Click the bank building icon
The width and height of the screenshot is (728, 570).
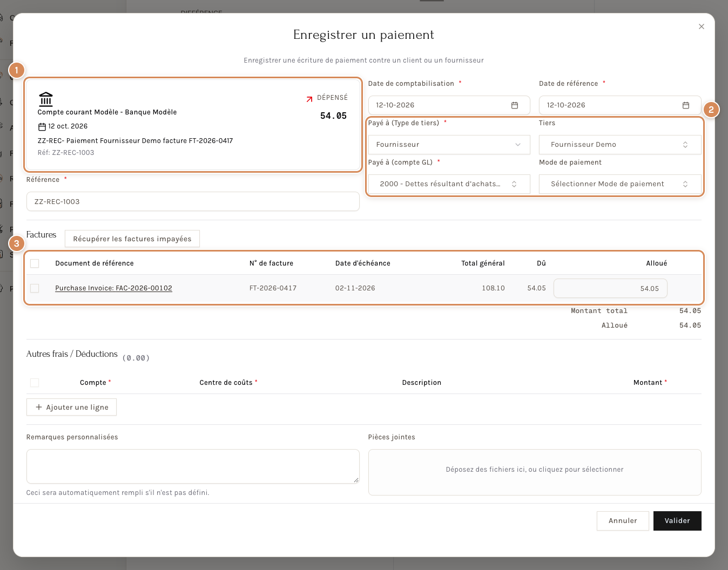46,99
